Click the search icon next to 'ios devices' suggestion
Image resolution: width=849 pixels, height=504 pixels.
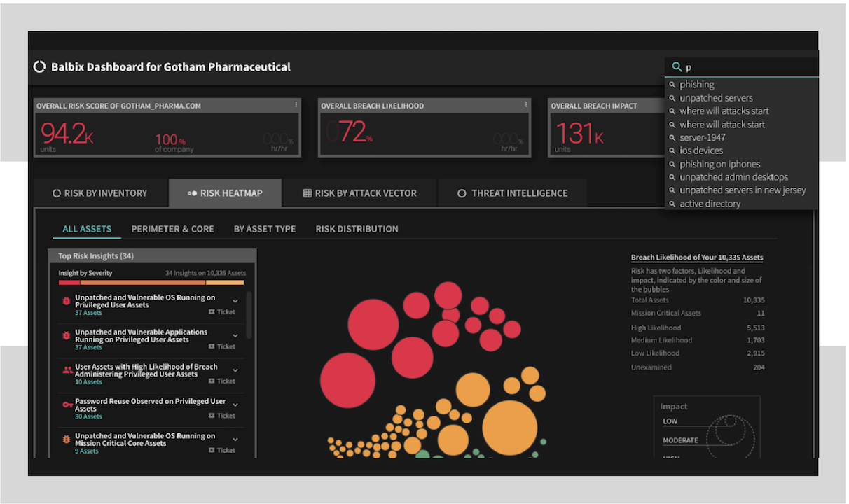coord(672,151)
